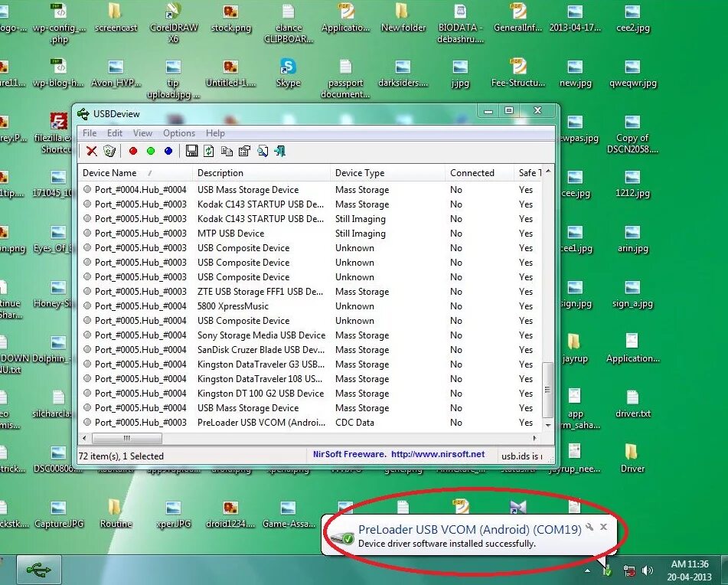Sort by the Device Type column header

[387, 173]
